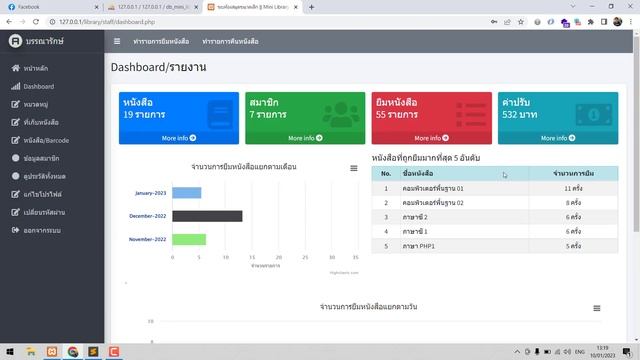The image size is (640, 360).
Task: Open Chrome from taskbar
Action: [73, 351]
